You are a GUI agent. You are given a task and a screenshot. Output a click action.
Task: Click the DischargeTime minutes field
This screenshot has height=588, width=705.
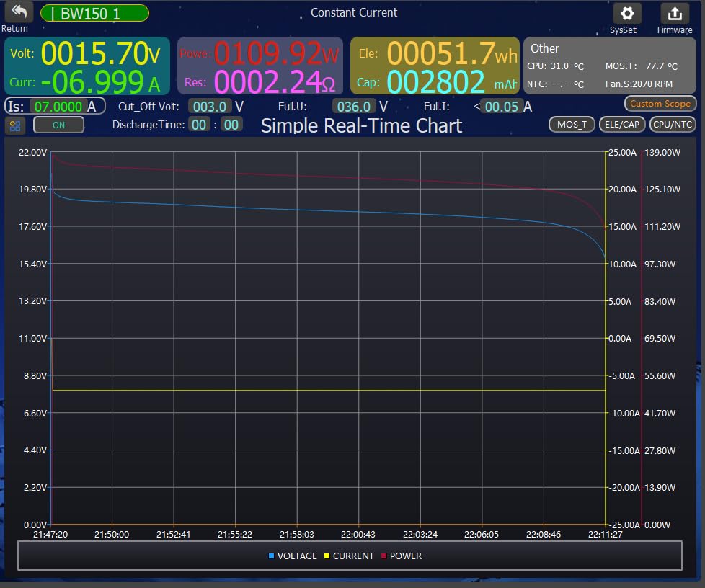[x=231, y=125]
